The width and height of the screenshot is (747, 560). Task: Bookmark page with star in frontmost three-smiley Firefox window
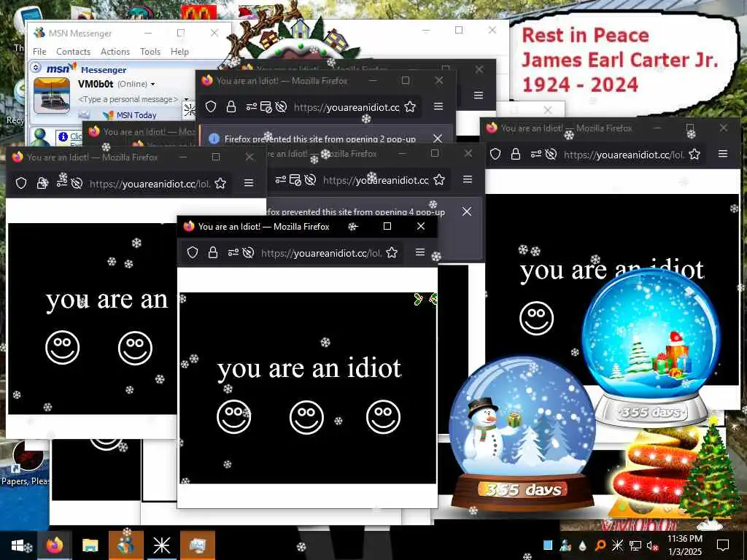pos(392,252)
